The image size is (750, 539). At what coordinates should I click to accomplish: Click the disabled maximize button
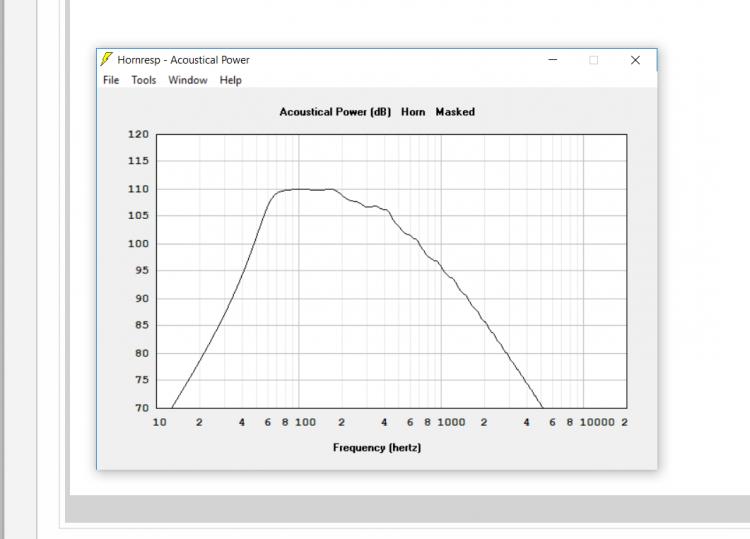[594, 60]
